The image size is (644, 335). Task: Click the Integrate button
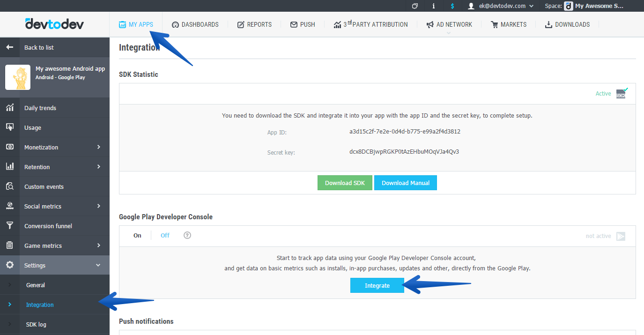[377, 285]
